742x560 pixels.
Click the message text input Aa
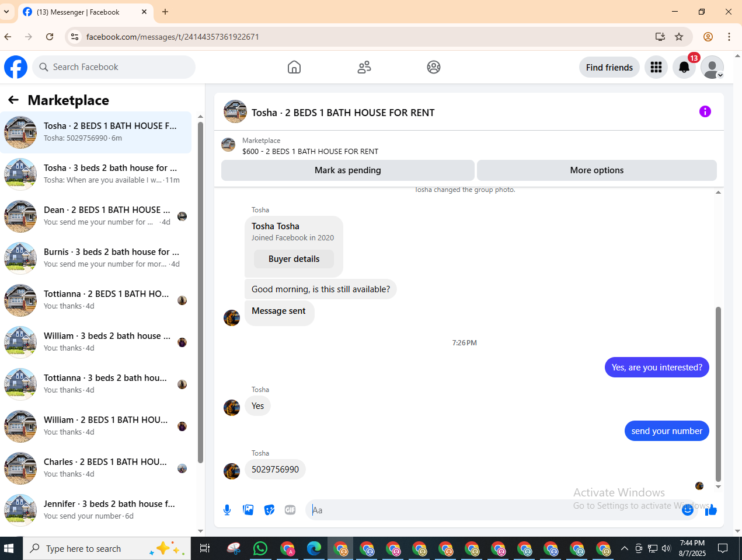tap(493, 510)
